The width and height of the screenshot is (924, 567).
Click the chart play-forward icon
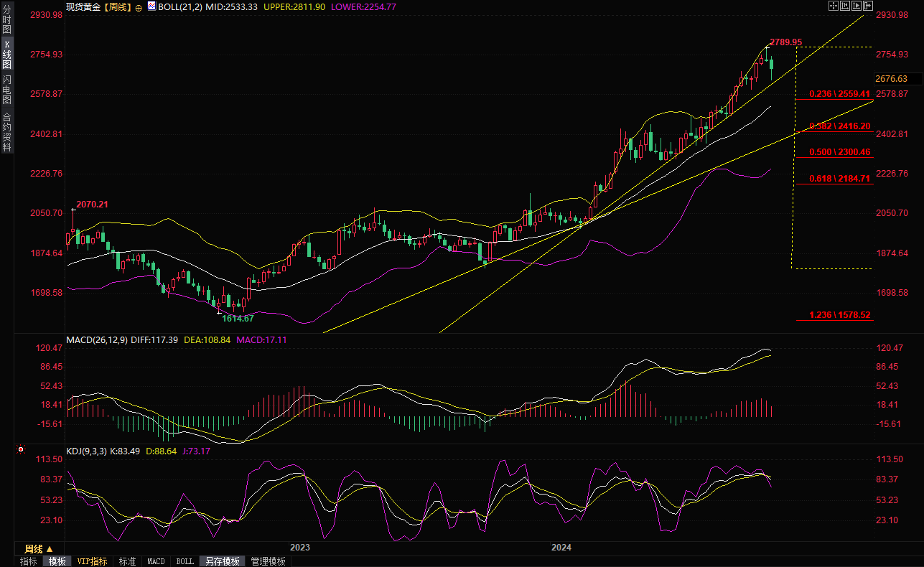tap(856, 6)
